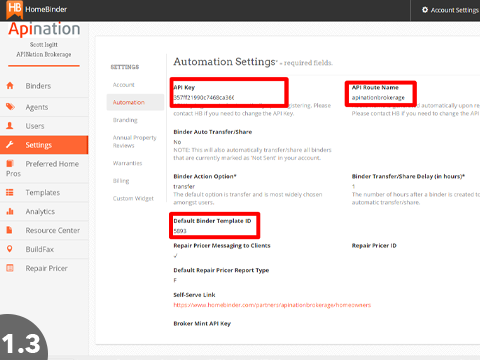Click the Users person icon
Viewport: 480px width, 360px height.
click(10, 126)
